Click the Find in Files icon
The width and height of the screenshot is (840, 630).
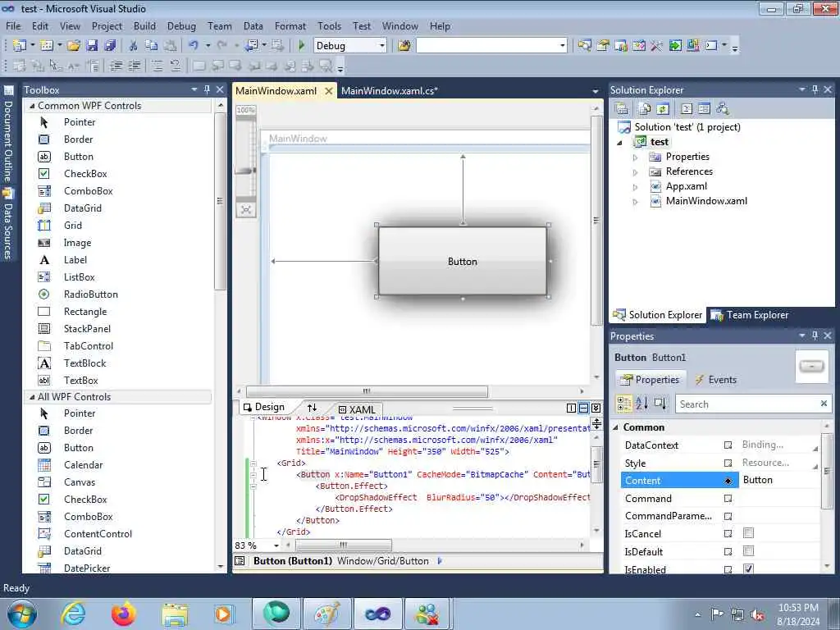pyautogui.click(x=404, y=46)
